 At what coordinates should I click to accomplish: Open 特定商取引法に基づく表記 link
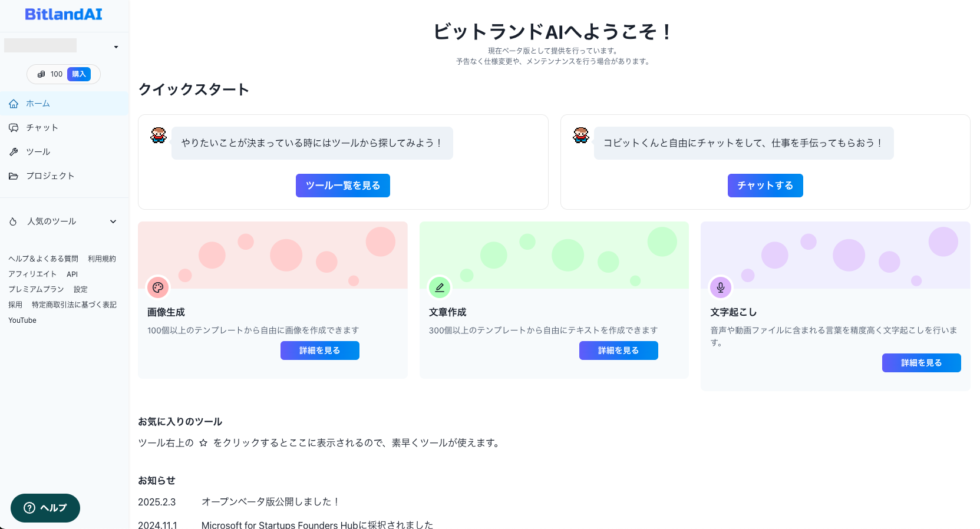point(74,305)
